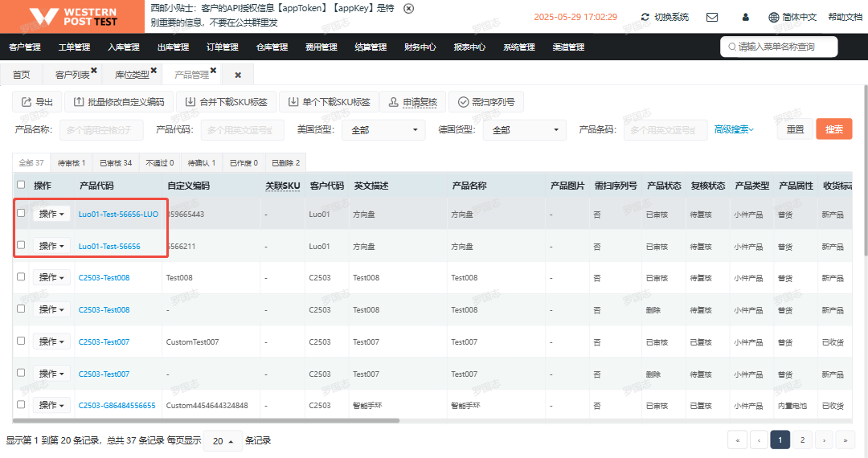Select the 已删除 2 status tab

[x=285, y=162]
